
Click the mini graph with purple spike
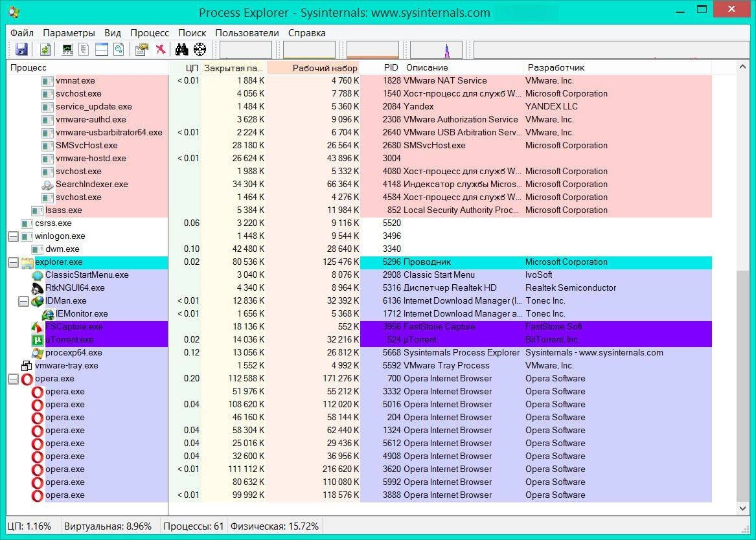tap(437, 50)
